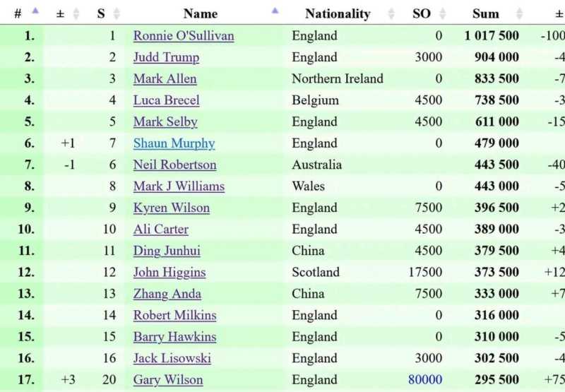The width and height of the screenshot is (565, 392).
Task: Click the sort arrow in the Name column
Action: 275,11
